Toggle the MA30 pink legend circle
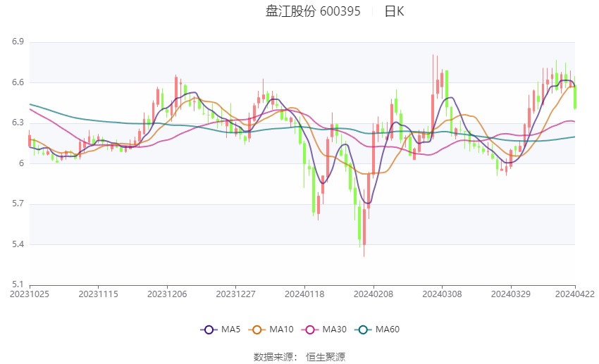The height and width of the screenshot is (364, 599). tap(310, 330)
